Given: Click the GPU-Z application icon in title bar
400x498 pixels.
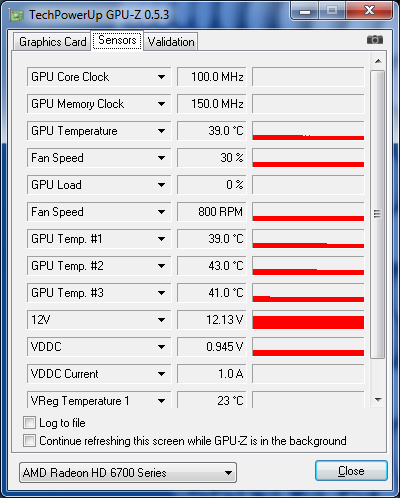Looking at the screenshot, I should coord(17,15).
